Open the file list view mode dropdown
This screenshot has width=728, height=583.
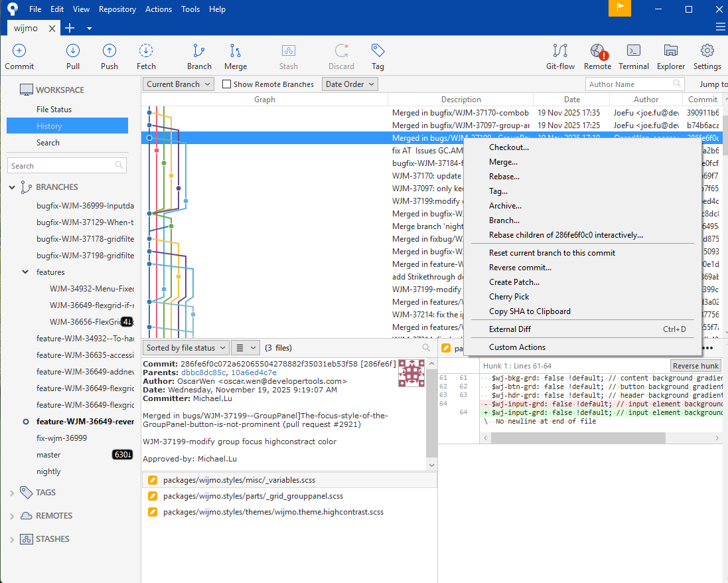click(x=246, y=347)
